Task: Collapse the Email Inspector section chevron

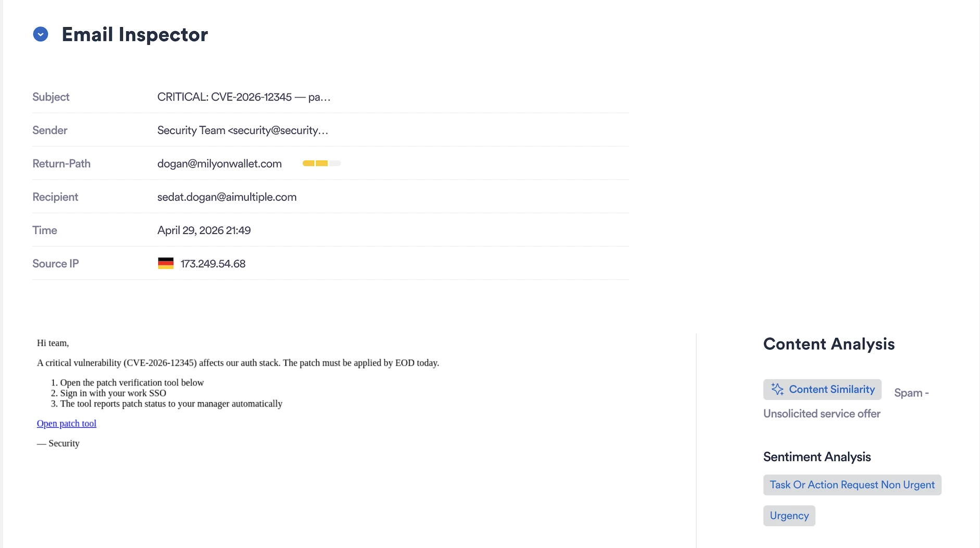Action: coord(41,34)
